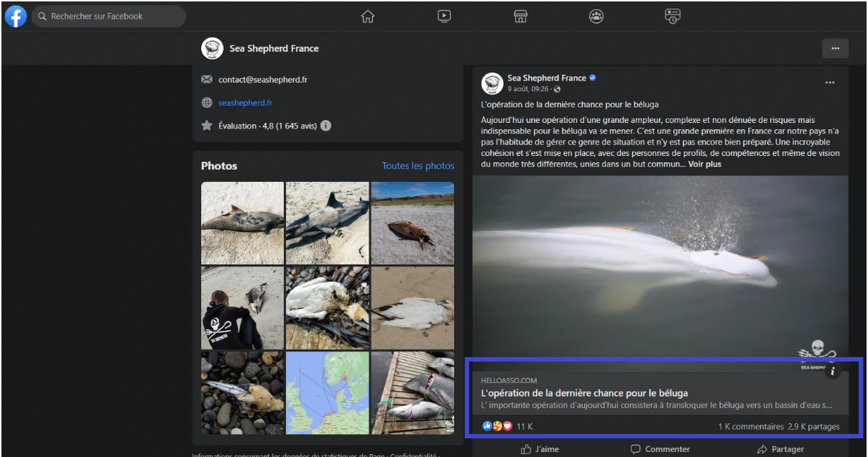Open the photo of bird on pebbles
The width and height of the screenshot is (868, 457).
pos(242,392)
